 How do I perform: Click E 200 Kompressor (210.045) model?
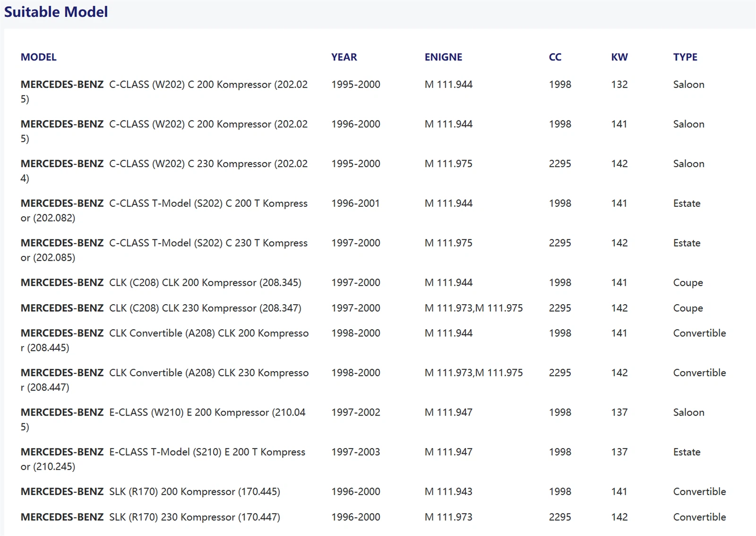click(x=163, y=420)
